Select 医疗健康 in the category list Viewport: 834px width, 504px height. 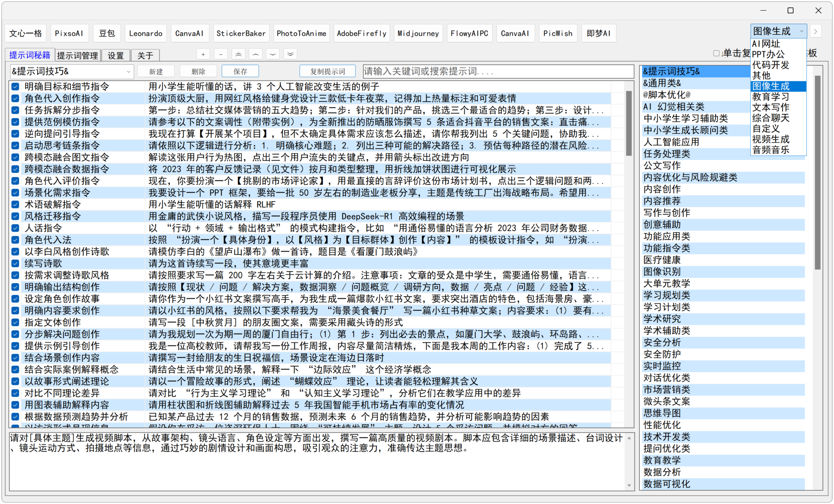[724, 260]
